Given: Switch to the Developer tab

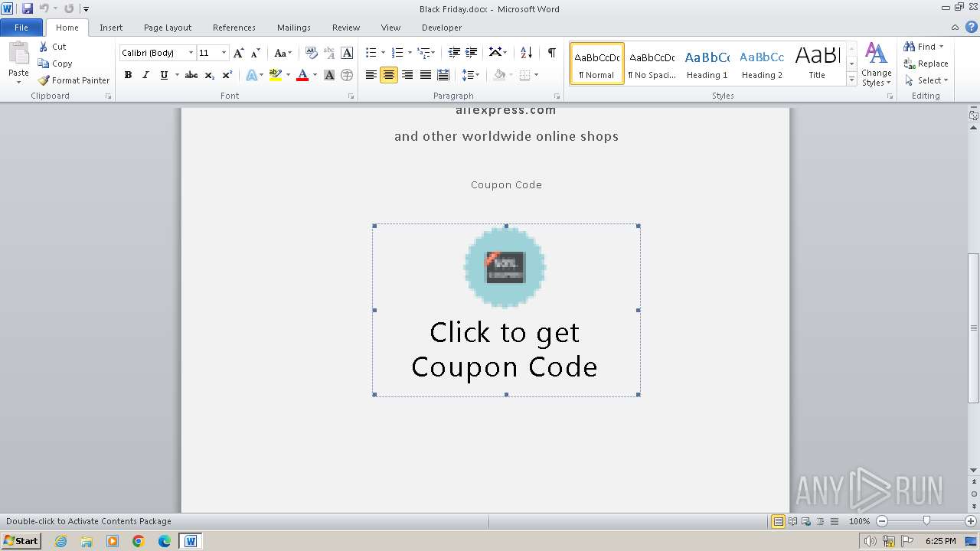Looking at the screenshot, I should [x=442, y=28].
